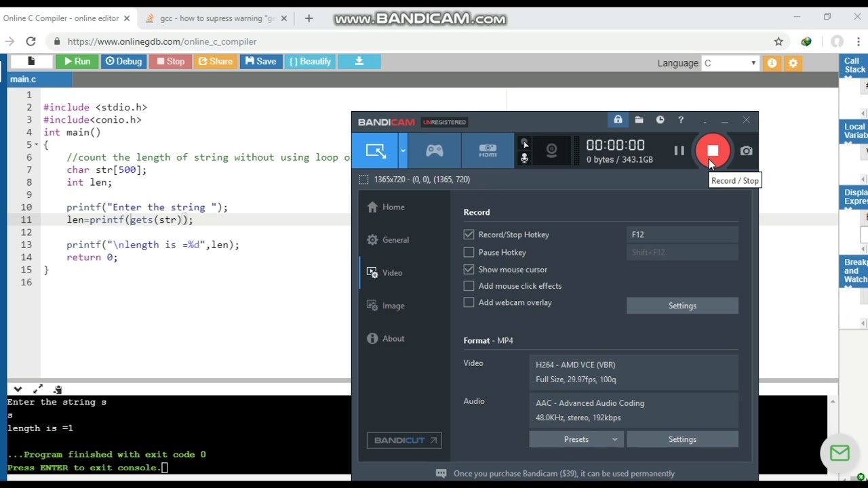Open Bandicam help question mark icon

click(x=681, y=120)
